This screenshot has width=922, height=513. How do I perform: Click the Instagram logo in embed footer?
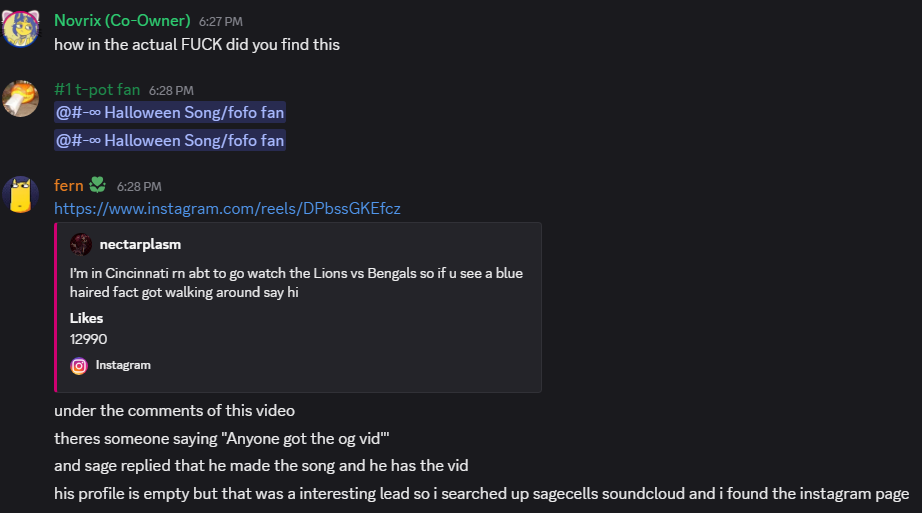[79, 365]
